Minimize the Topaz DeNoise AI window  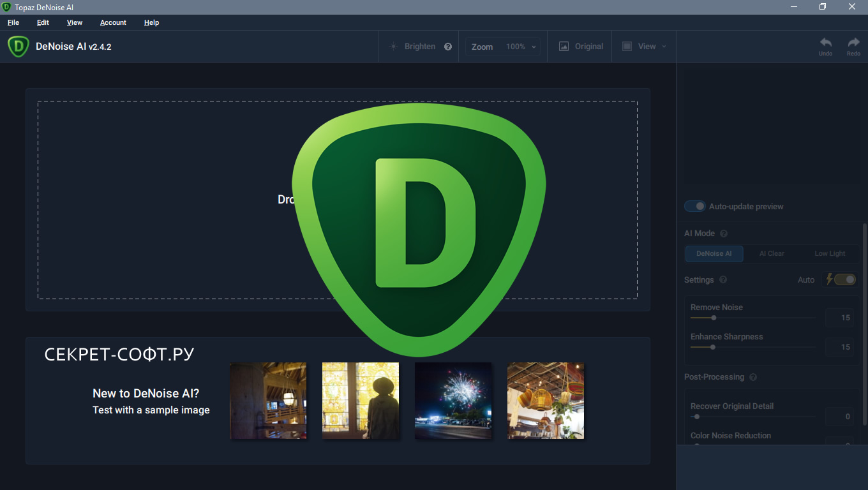pyautogui.click(x=793, y=7)
